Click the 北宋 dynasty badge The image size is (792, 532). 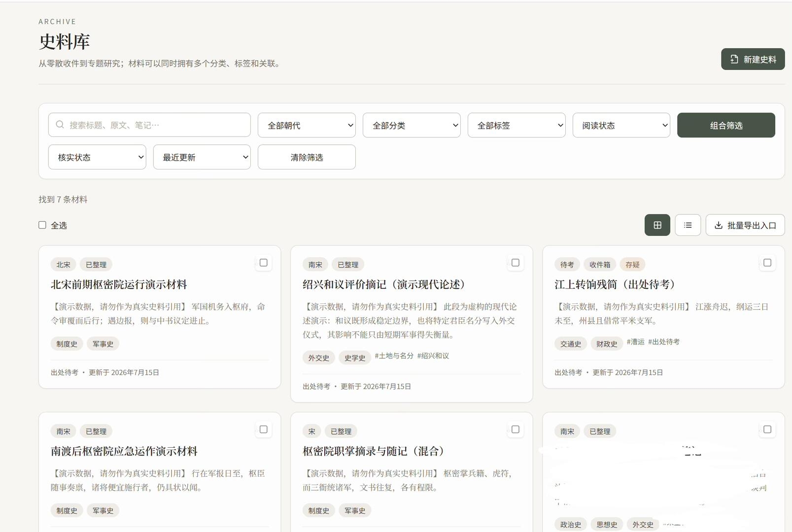pyautogui.click(x=63, y=265)
